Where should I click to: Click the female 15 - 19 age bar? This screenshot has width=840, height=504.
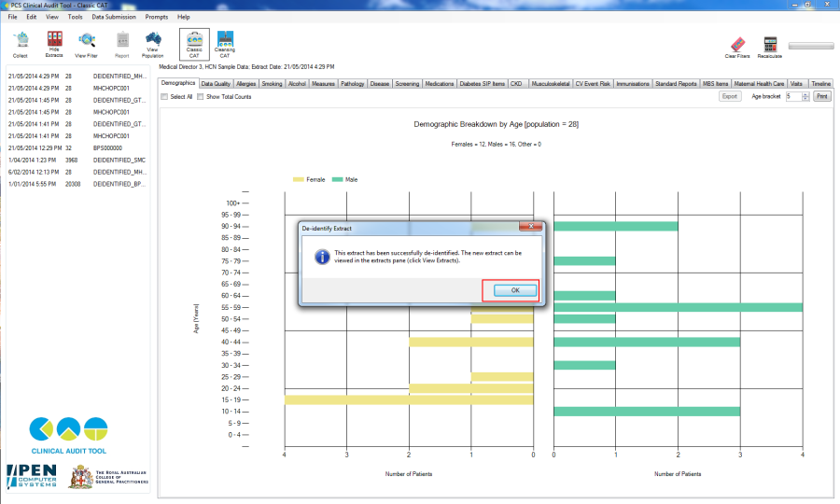click(409, 400)
